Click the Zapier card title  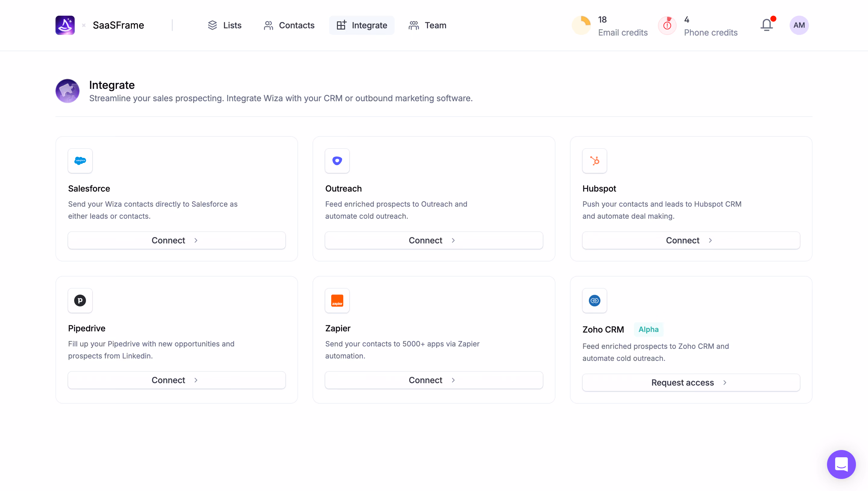[338, 328]
